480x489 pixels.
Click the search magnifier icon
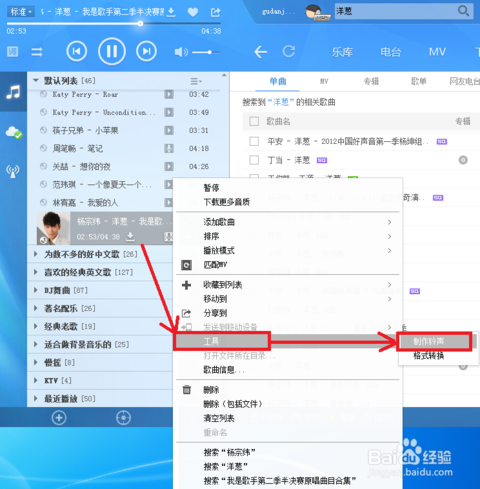point(463,11)
